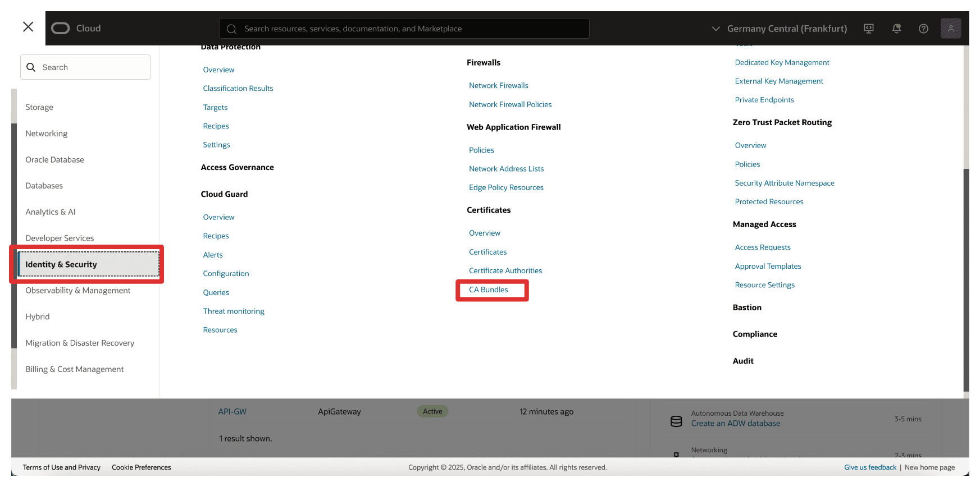
Task: Open Zero Trust Packet Routing Overview link
Action: [x=751, y=145]
